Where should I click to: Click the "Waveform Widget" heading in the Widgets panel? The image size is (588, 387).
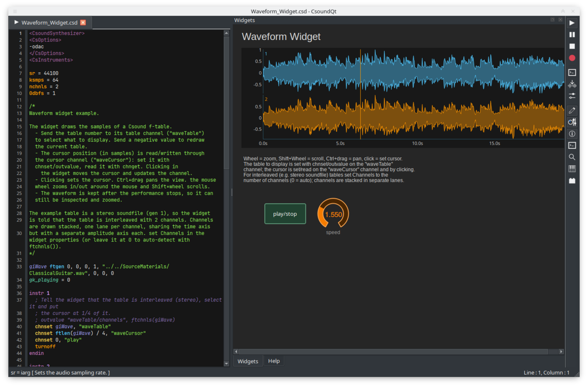(281, 37)
